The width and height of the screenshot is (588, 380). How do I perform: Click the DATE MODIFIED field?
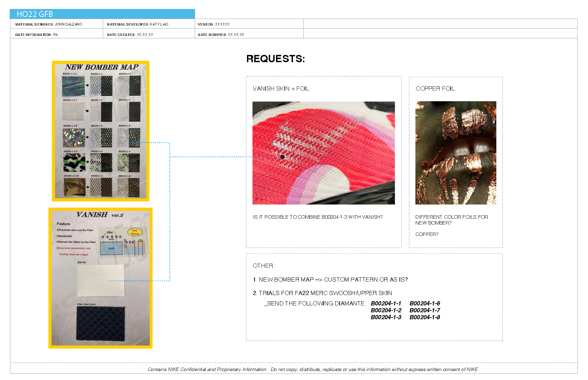[221, 35]
